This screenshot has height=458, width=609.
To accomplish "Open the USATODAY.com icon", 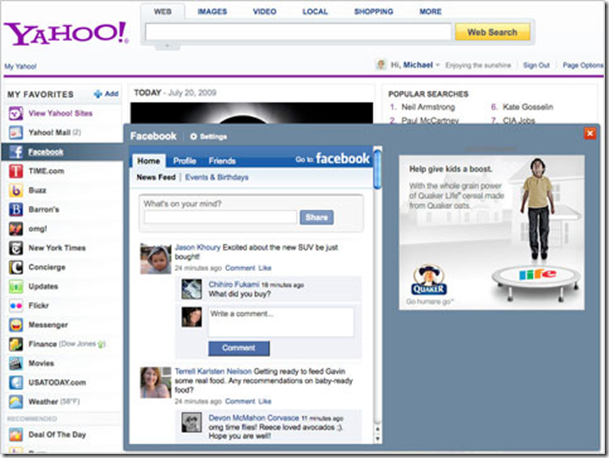I will 16,382.
